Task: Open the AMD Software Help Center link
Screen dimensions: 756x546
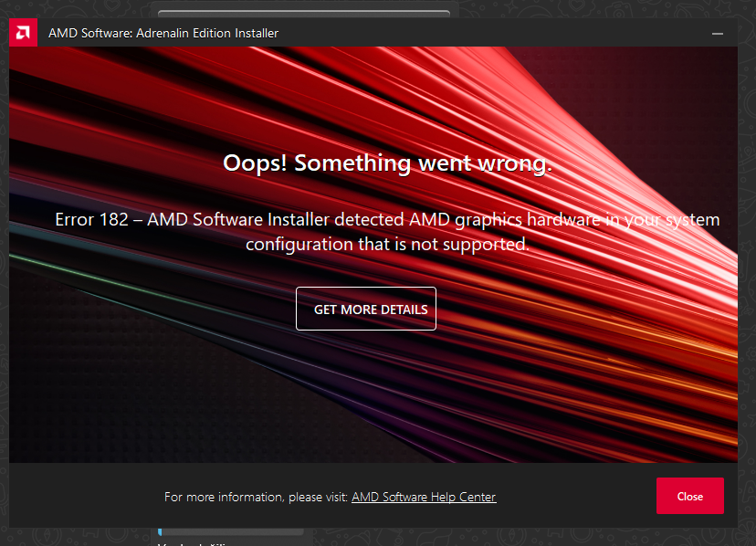Action: [424, 497]
